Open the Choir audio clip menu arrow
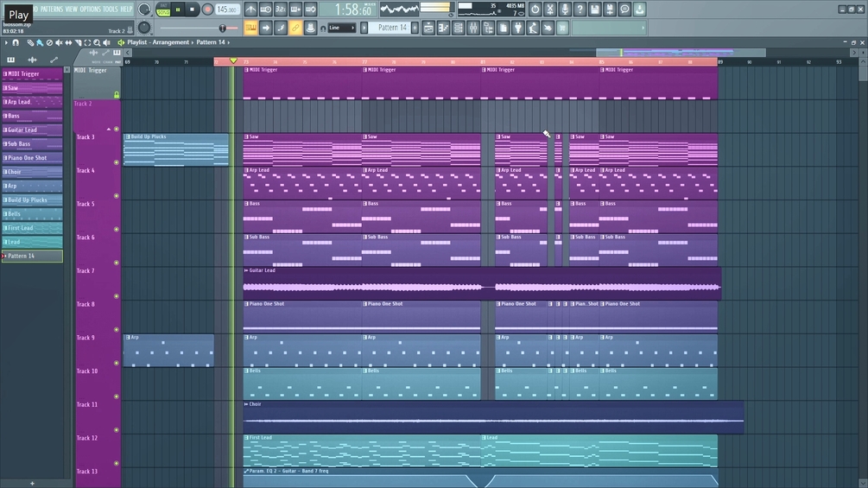Viewport: 868px width, 488px height. [246, 404]
